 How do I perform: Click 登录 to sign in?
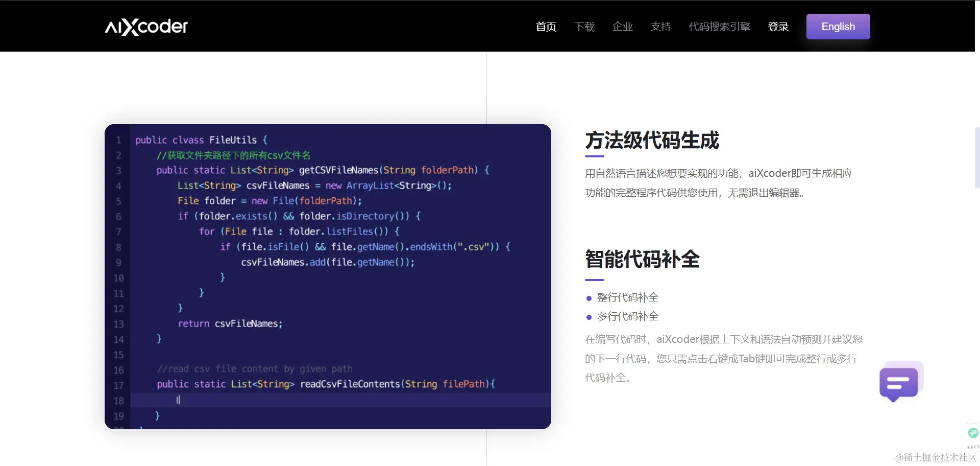pos(778,27)
